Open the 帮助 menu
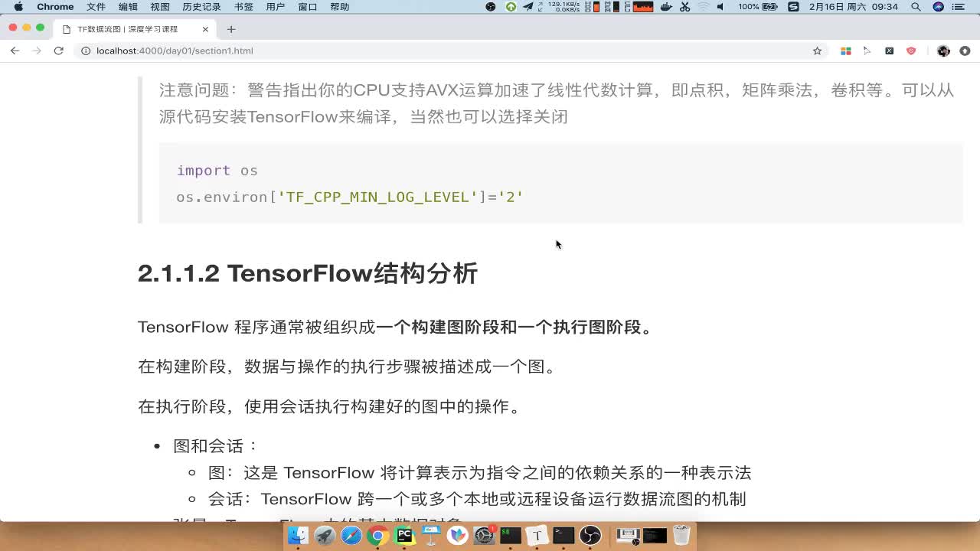Image resolution: width=980 pixels, height=551 pixels. pos(339,7)
